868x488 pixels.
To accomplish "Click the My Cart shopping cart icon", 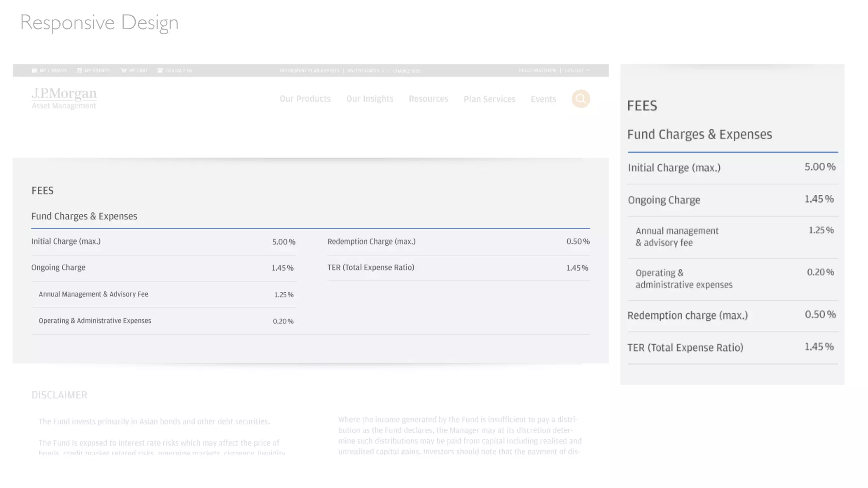I will (x=124, y=70).
